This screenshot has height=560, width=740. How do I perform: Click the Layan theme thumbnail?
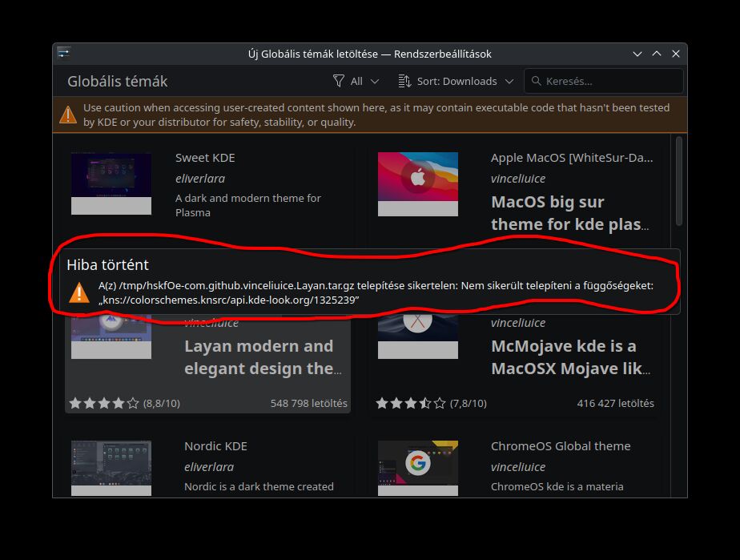pos(111,336)
